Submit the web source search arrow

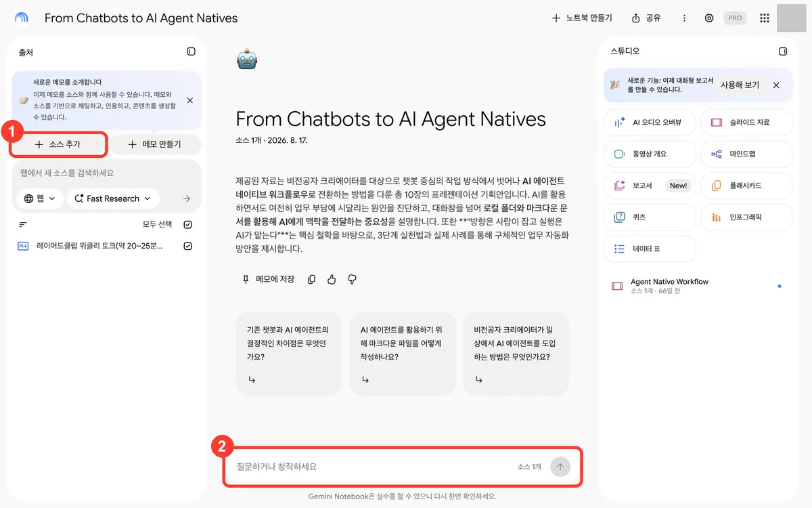point(187,198)
